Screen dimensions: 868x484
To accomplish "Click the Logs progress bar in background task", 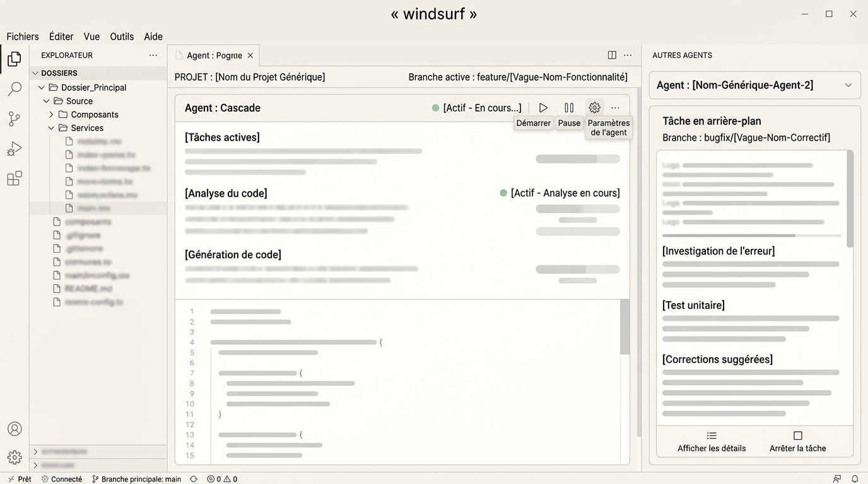I will pyautogui.click(x=752, y=235).
